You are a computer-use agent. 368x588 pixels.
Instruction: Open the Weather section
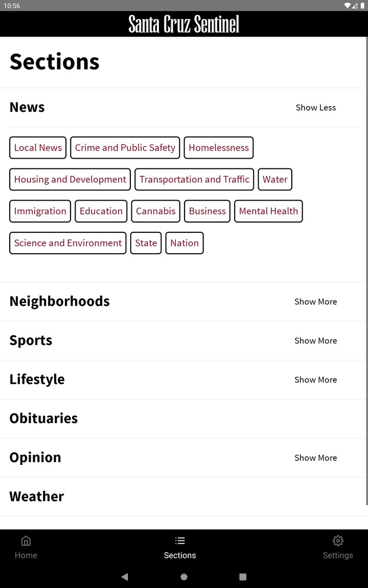[x=37, y=497]
